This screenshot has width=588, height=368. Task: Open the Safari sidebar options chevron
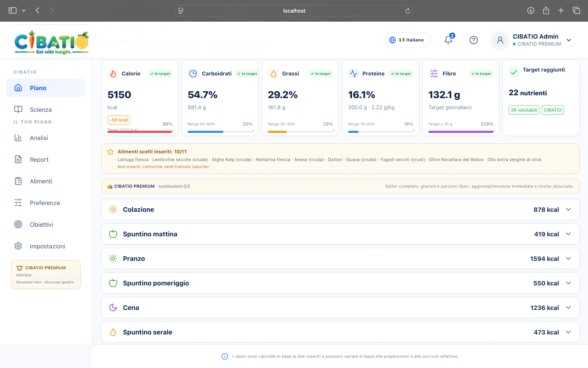pos(24,11)
